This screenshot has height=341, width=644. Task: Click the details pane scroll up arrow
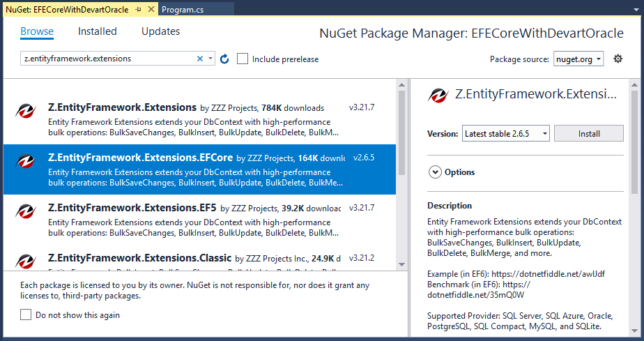634,85
